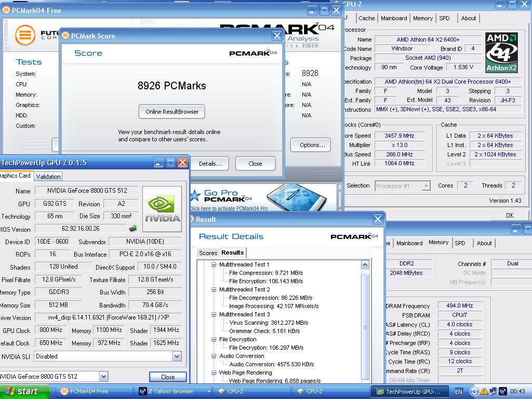
Task: Click the Results list scrollbar thumb
Action: pyautogui.click(x=365, y=326)
